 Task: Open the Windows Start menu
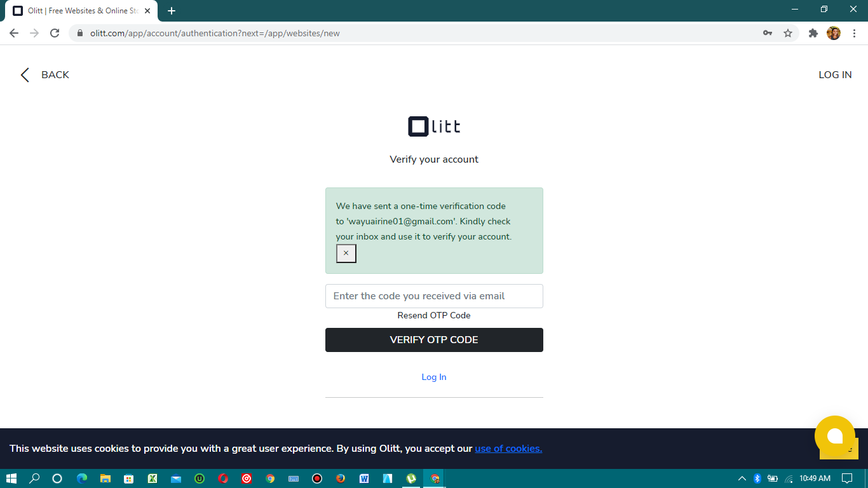click(11, 478)
